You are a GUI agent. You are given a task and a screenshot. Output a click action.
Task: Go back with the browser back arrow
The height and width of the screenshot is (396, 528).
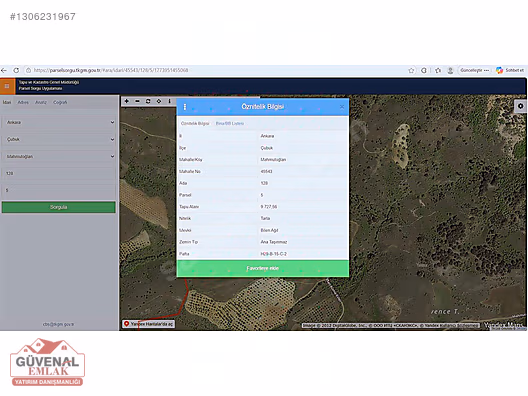(4, 70)
